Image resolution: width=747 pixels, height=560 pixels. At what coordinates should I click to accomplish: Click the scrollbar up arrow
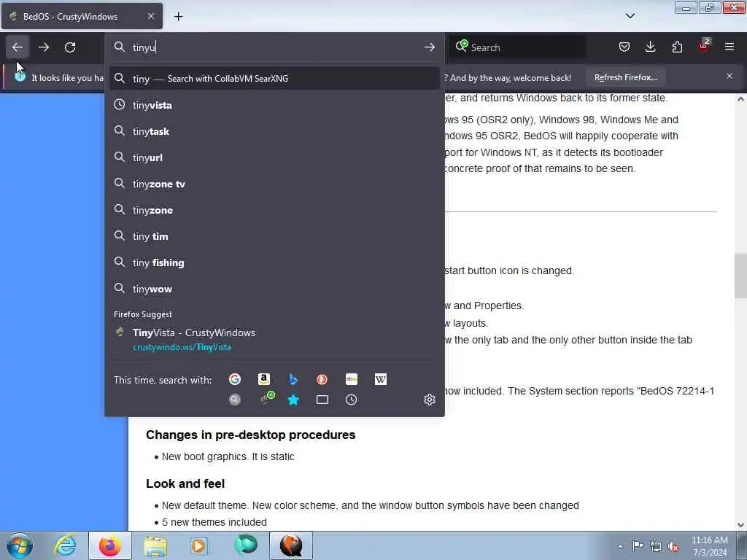click(740, 99)
